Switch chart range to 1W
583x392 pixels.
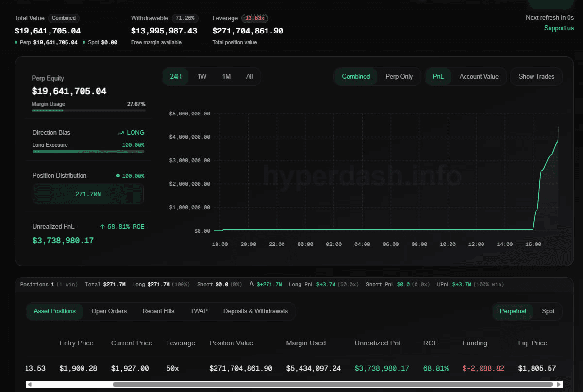(201, 77)
